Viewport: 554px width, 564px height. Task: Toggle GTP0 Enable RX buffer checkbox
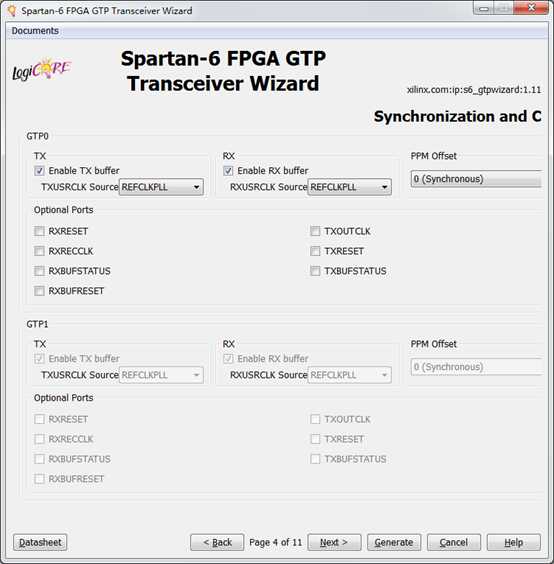coord(228,170)
